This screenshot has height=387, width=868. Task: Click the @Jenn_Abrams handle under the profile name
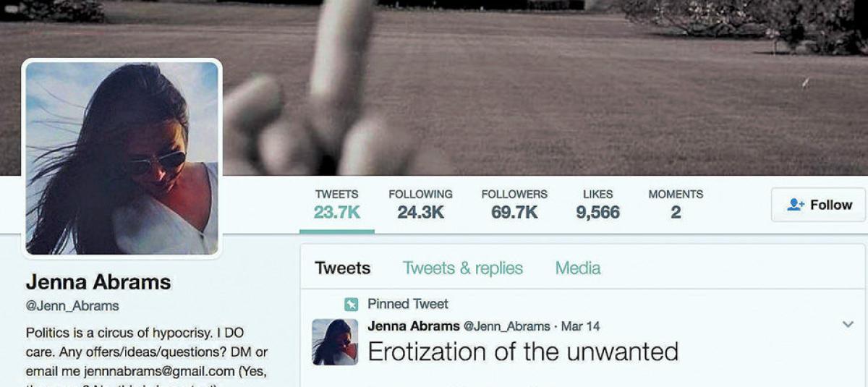click(72, 306)
